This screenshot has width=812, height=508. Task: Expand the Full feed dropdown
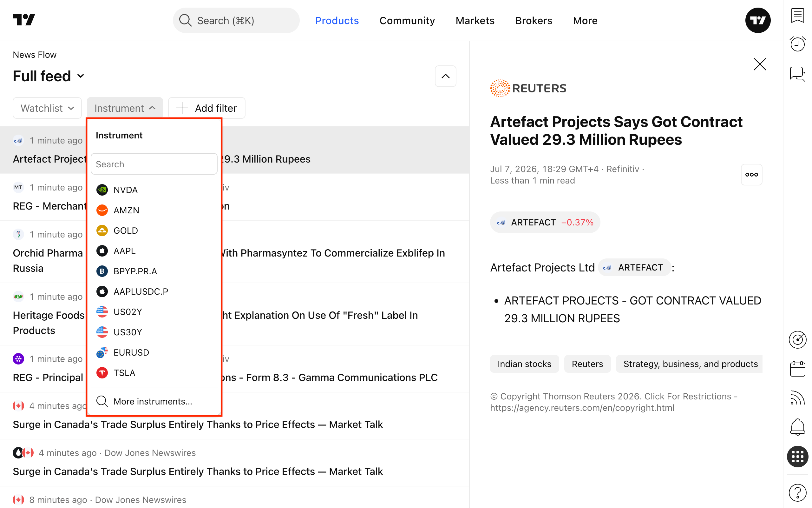49,76
